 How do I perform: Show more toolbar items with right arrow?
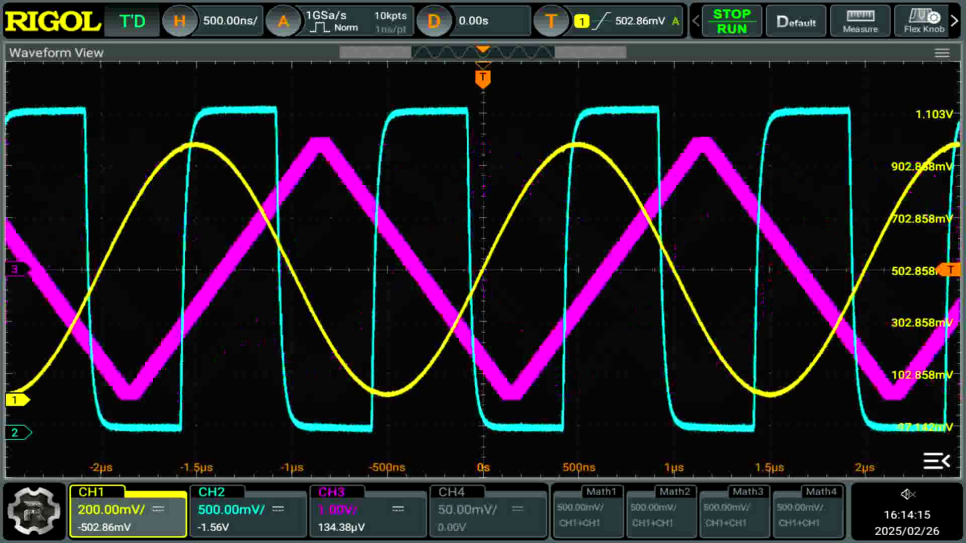[956, 21]
